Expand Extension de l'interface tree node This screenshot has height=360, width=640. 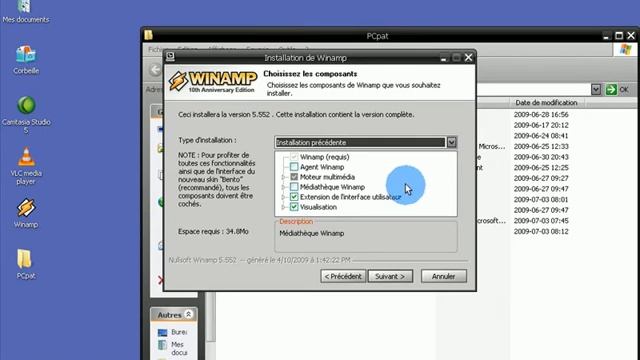coord(283,197)
